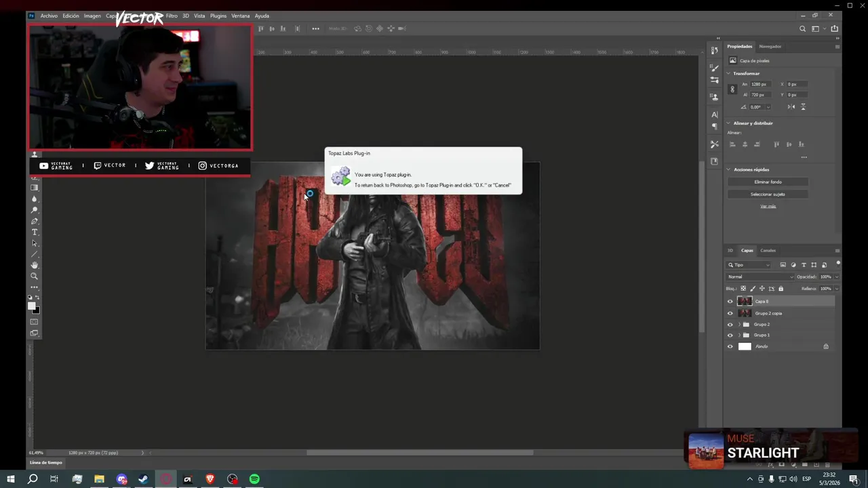Open Línea de tiempo panel

click(46, 462)
